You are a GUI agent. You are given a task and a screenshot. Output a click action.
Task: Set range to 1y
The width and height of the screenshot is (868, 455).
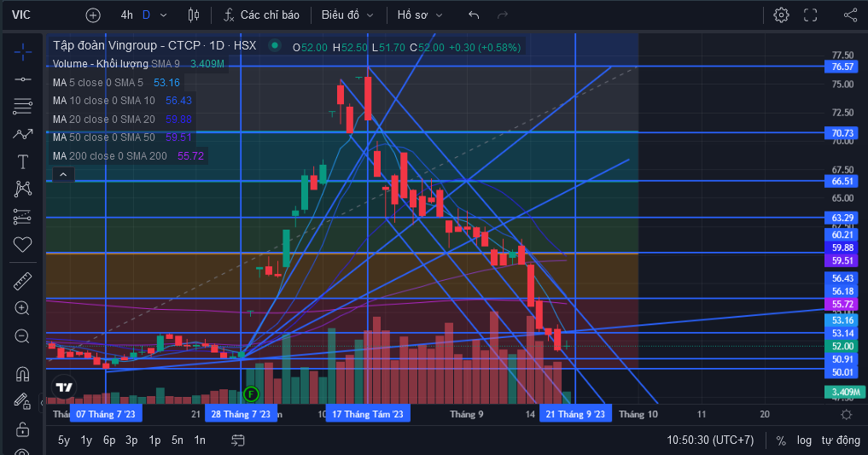coord(86,440)
